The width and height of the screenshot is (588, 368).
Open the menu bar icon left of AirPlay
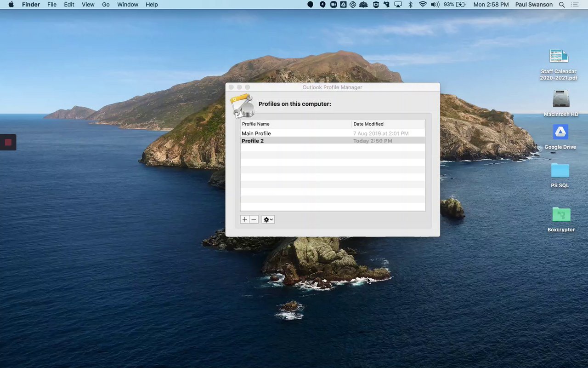pyautogui.click(x=387, y=5)
